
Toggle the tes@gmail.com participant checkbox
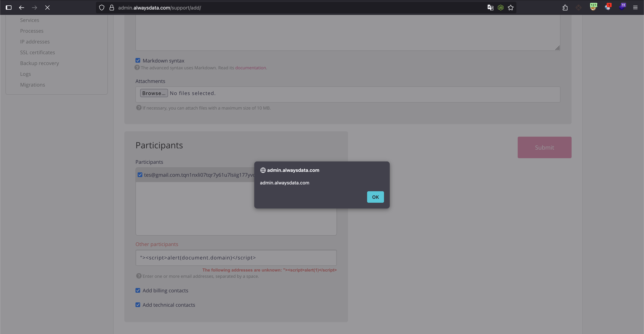[140, 175]
